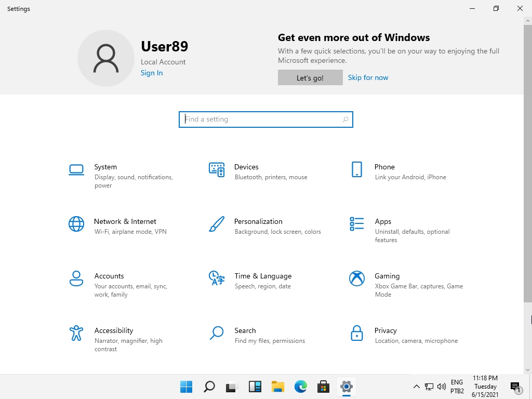This screenshot has height=399, width=532.
Task: Focus the Find a setting field
Action: point(265,119)
